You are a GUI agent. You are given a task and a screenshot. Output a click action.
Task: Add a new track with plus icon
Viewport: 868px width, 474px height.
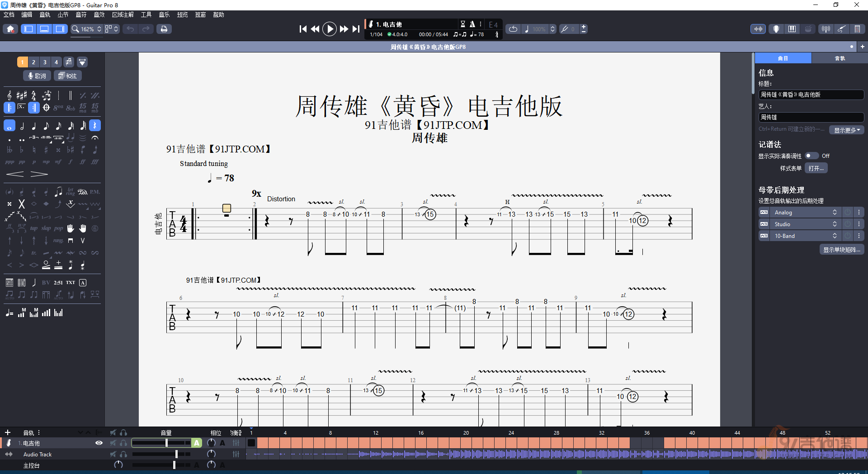click(x=8, y=432)
